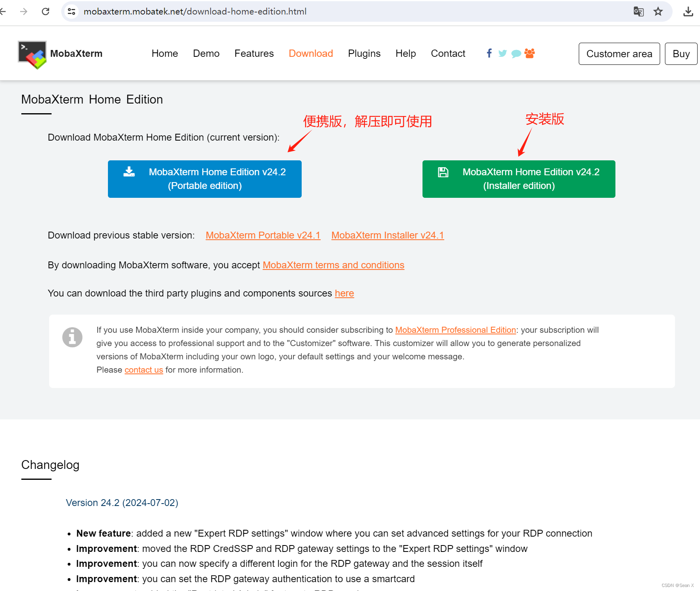Open the Facebook social icon
The height and width of the screenshot is (591, 700).
tap(489, 53)
